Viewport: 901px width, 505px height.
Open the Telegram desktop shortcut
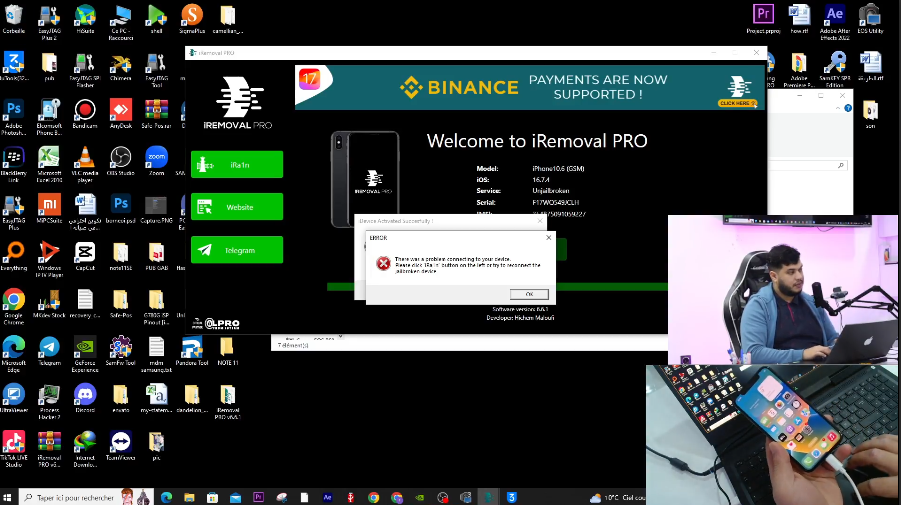49,351
